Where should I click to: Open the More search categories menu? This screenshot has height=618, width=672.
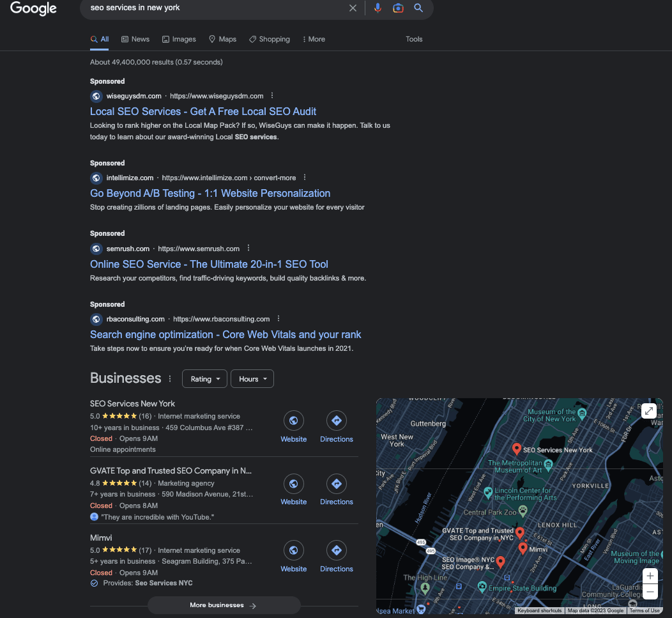click(x=314, y=39)
